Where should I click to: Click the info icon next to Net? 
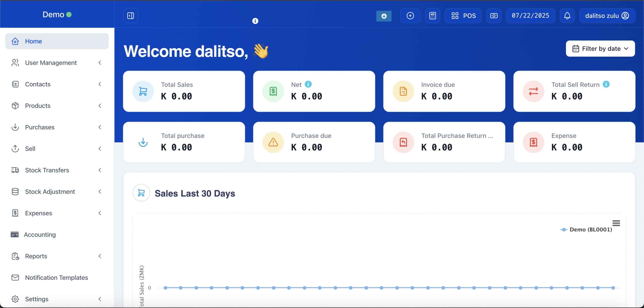(308, 84)
